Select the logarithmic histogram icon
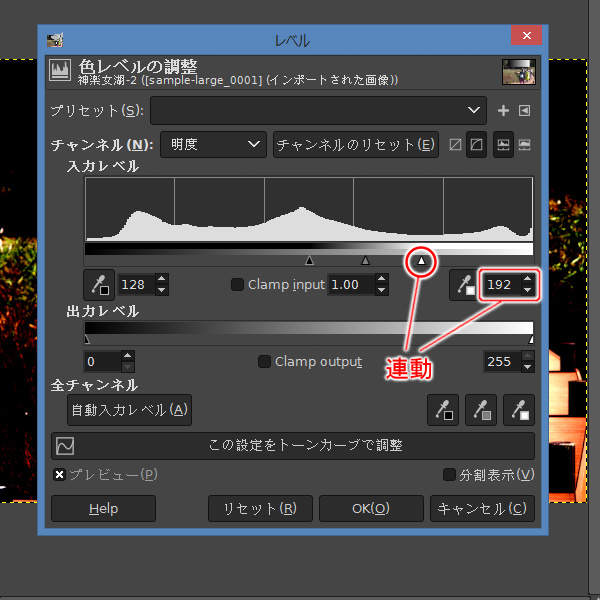The height and width of the screenshot is (600, 600). [525, 145]
